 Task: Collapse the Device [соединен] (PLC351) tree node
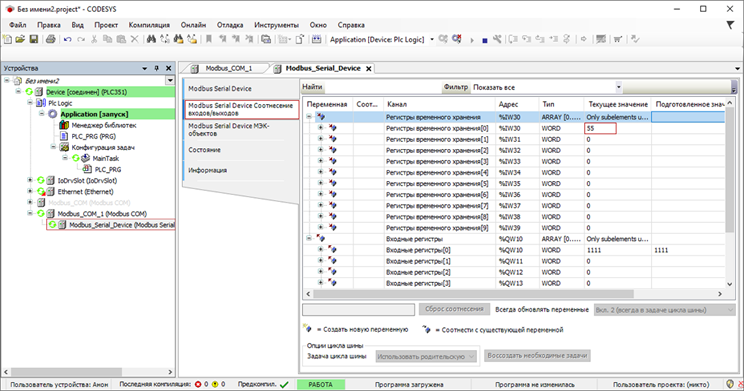(x=18, y=92)
